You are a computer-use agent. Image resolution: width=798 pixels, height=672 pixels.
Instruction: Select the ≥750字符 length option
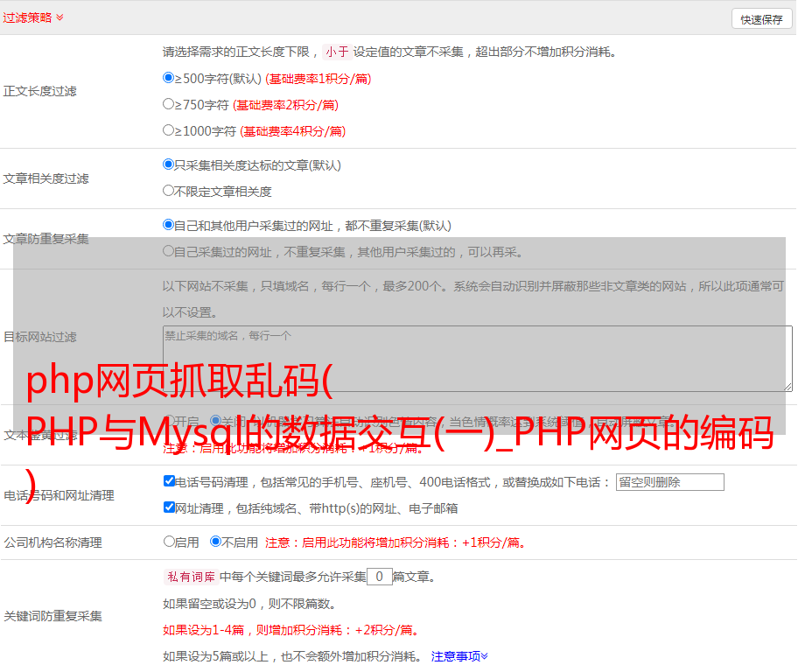tap(168, 104)
